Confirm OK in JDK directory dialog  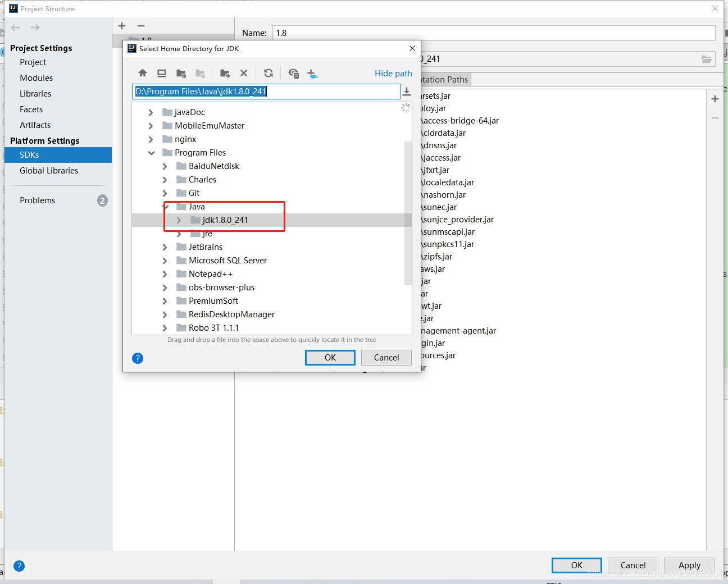coord(330,358)
